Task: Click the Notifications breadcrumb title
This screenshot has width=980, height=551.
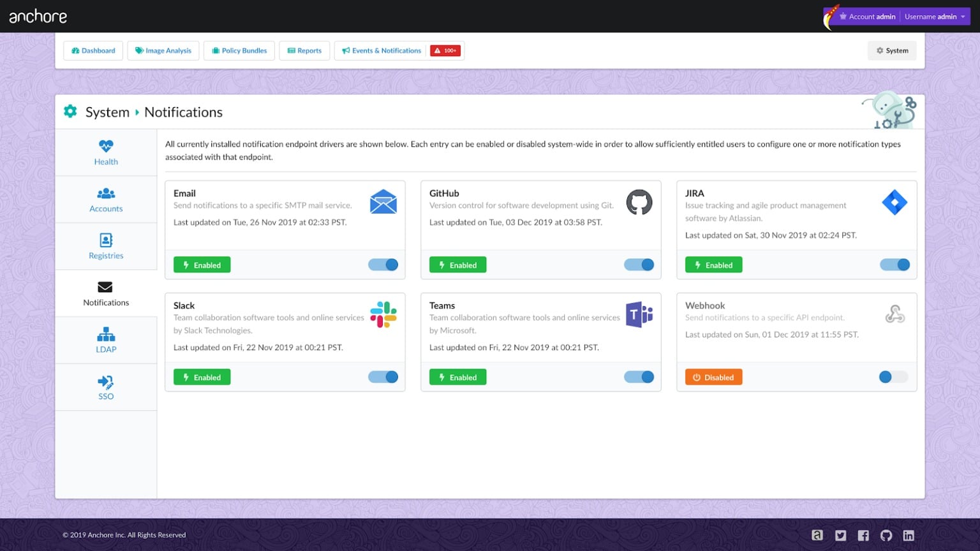Action: [x=184, y=112]
